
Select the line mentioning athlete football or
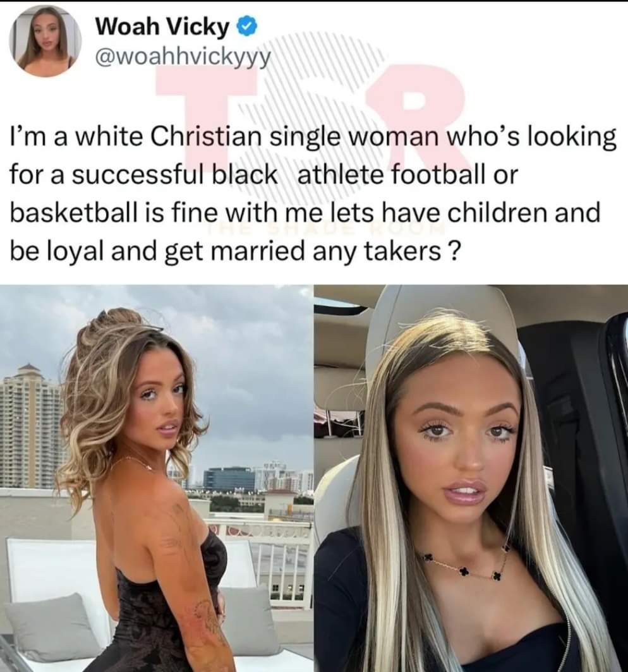[264, 175]
